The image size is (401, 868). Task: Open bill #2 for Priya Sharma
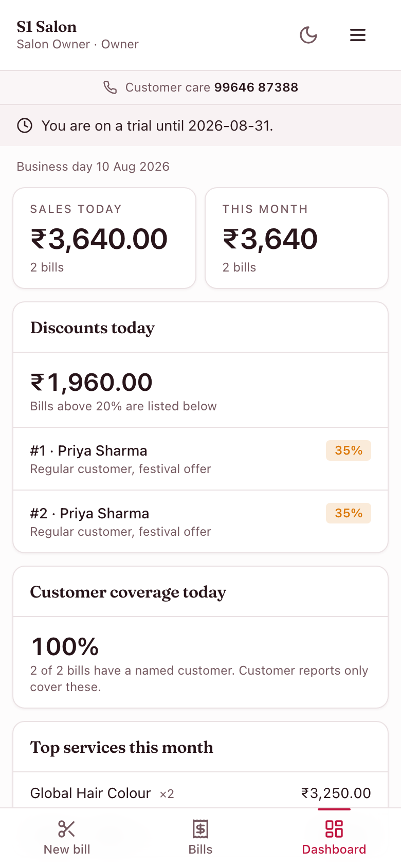[x=200, y=521]
